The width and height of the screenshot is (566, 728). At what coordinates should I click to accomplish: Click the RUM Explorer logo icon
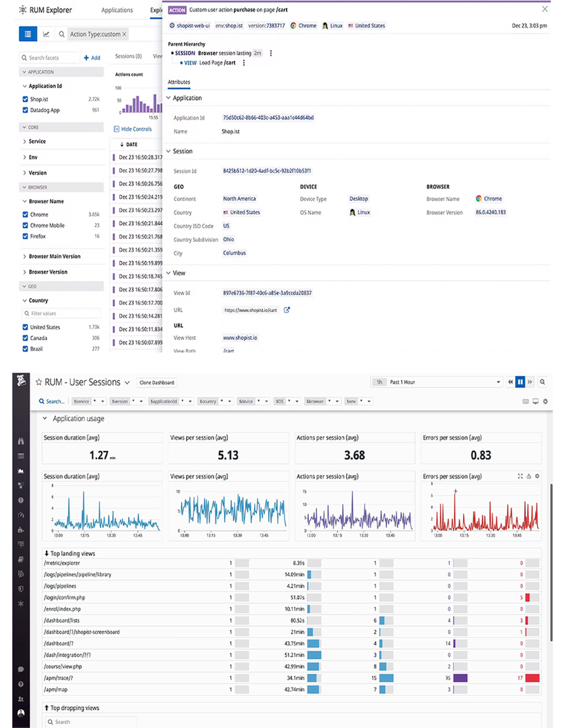(x=22, y=10)
